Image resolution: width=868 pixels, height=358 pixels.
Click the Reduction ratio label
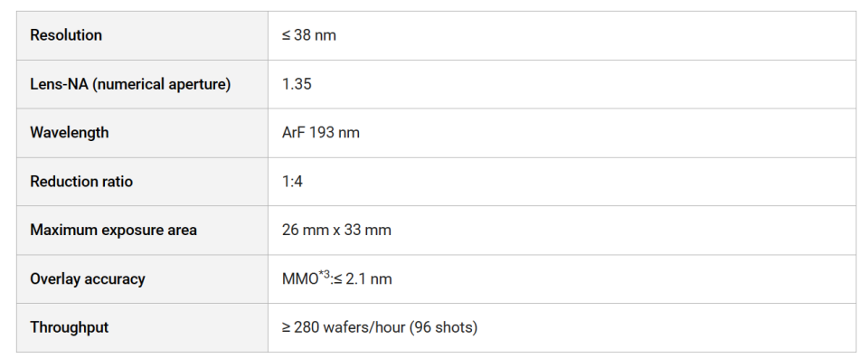(x=81, y=182)
